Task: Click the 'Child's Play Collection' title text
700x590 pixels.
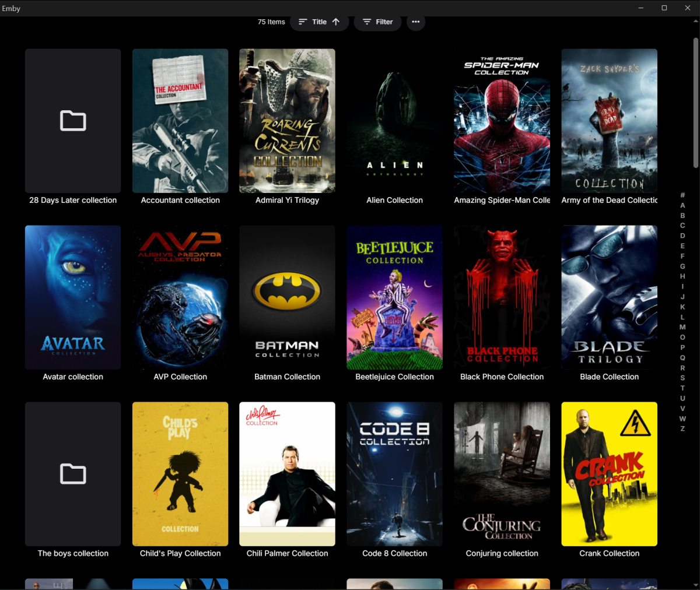Action: [180, 553]
